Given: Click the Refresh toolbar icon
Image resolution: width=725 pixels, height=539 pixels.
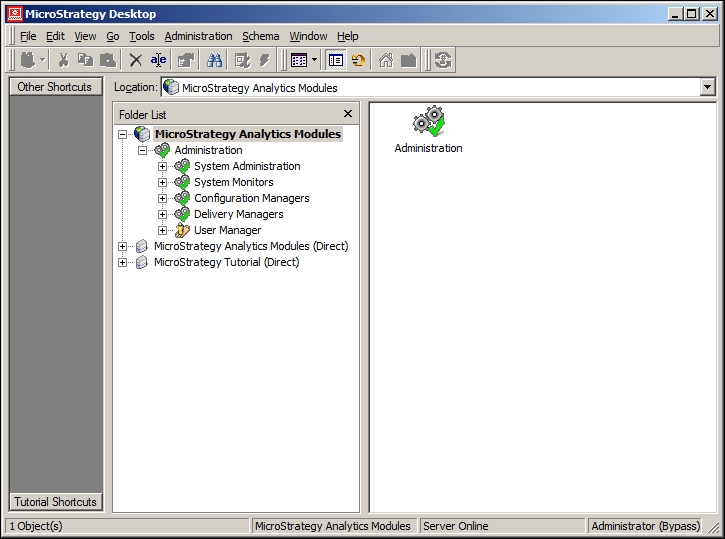Looking at the screenshot, I should [x=443, y=60].
